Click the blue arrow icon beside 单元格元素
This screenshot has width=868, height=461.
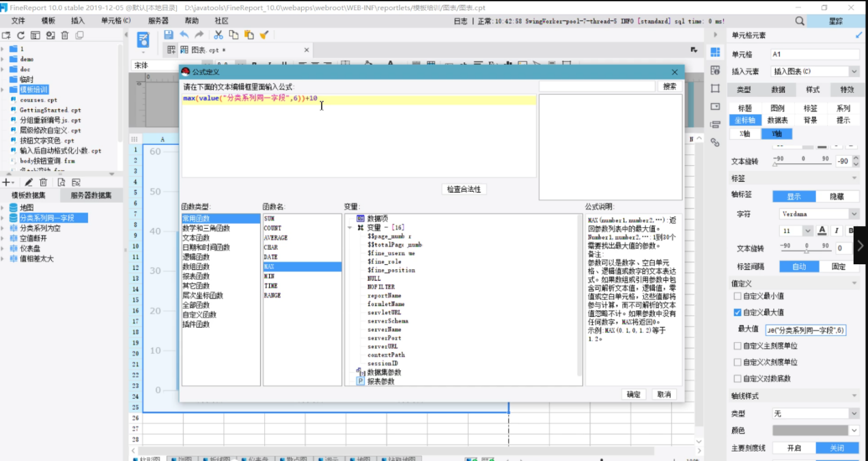click(x=858, y=35)
